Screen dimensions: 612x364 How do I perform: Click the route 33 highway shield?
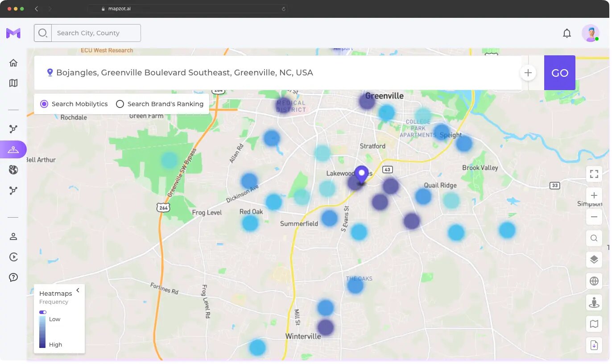[555, 186]
